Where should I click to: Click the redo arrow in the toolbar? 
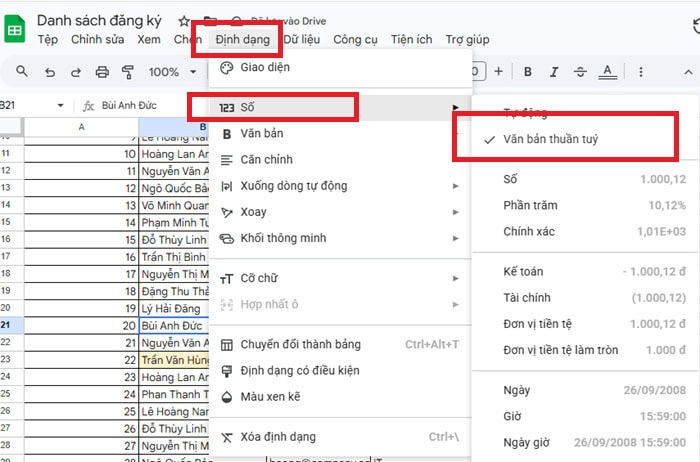(75, 72)
